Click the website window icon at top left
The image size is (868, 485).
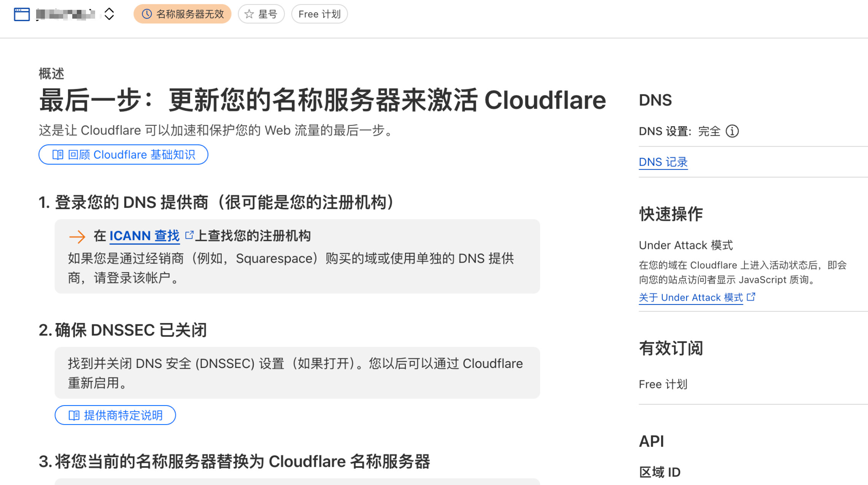tap(22, 14)
